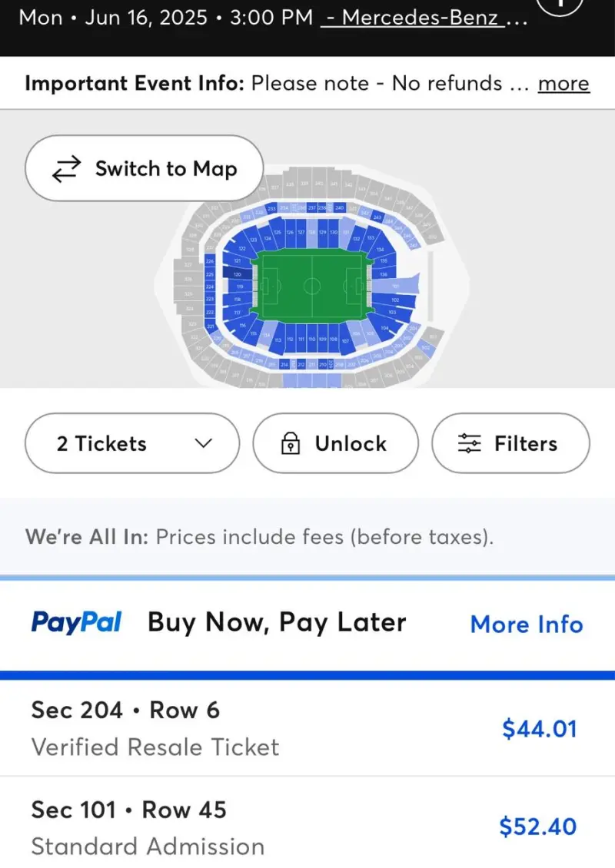Open the 2 Tickets quantity dropdown
The width and height of the screenshot is (615, 868).
tap(132, 443)
